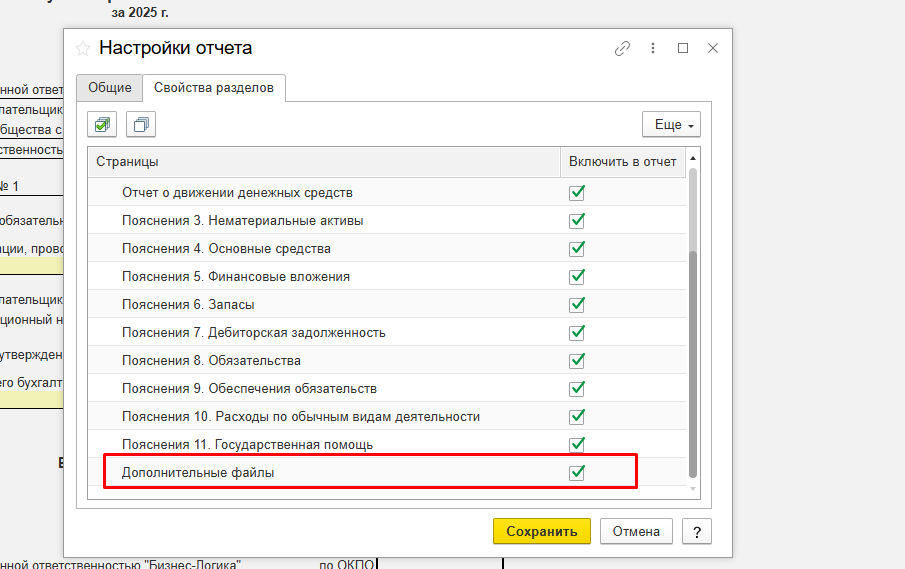Select row Пояснения 3. Нематериальные активы
The image size is (905, 569).
pyautogui.click(x=387, y=220)
